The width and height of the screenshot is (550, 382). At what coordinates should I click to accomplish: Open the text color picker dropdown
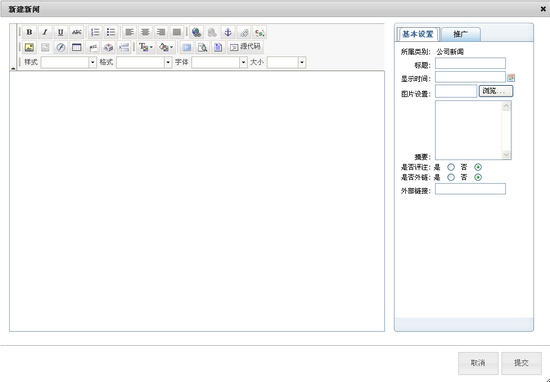[x=145, y=47]
